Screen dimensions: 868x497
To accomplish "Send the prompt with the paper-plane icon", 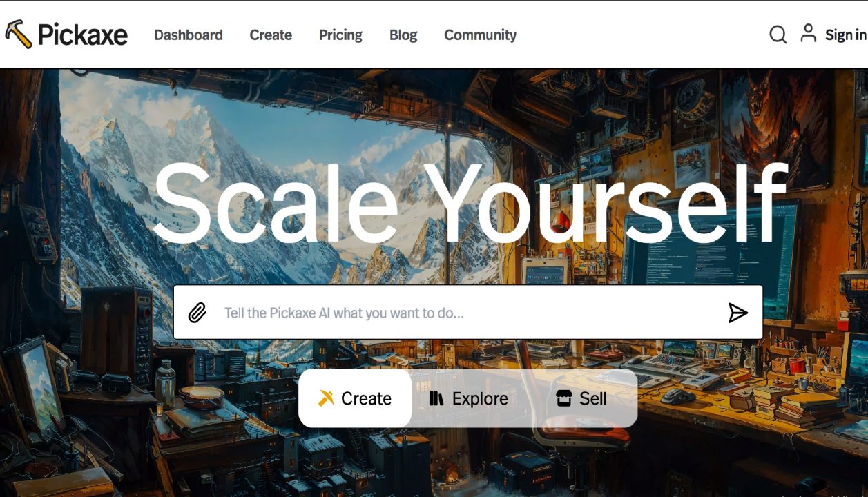I will (x=738, y=313).
